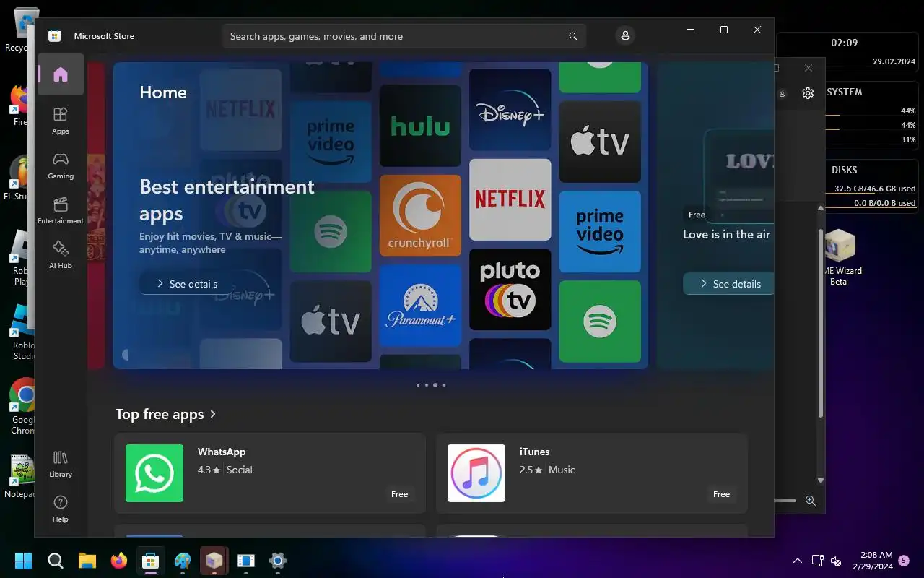The height and width of the screenshot is (578, 924).
Task: Open the Home section in Store sidebar
Action: point(61,74)
